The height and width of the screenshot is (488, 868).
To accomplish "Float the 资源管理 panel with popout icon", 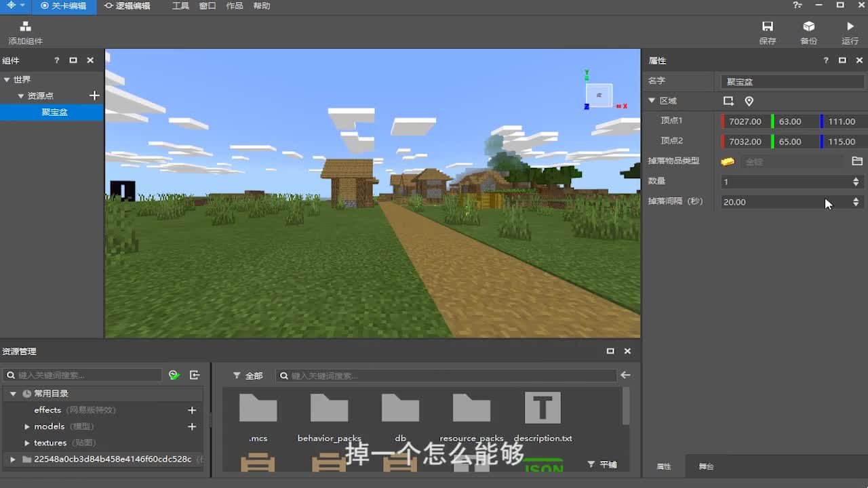I will 610,351.
